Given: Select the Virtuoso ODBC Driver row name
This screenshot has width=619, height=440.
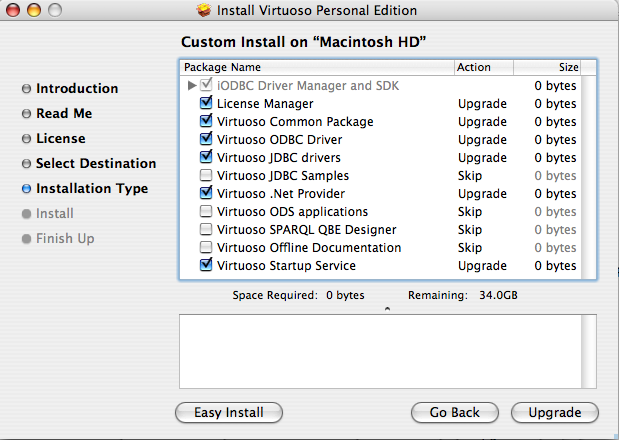Looking at the screenshot, I should click(x=279, y=140).
